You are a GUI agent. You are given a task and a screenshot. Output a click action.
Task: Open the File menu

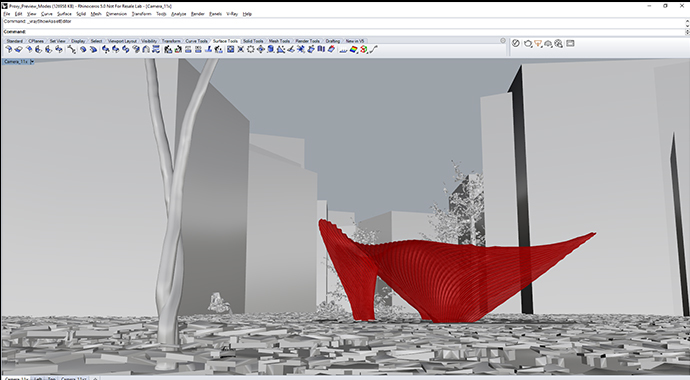tap(7, 14)
